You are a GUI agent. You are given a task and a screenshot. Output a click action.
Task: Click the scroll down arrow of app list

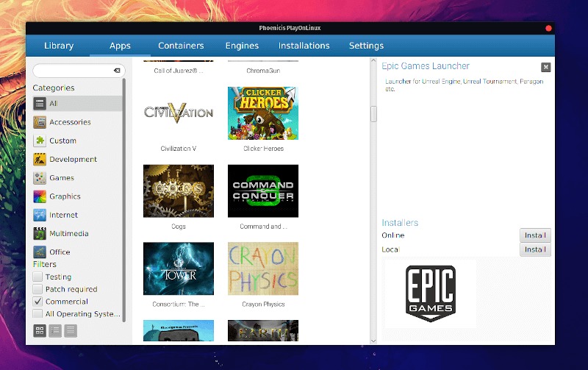[373, 341]
